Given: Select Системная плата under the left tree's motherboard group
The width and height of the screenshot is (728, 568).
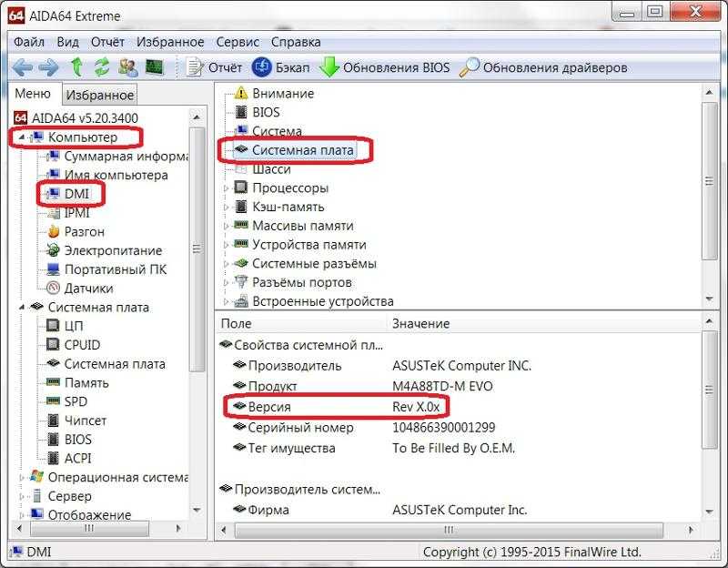Looking at the screenshot, I should [115, 364].
